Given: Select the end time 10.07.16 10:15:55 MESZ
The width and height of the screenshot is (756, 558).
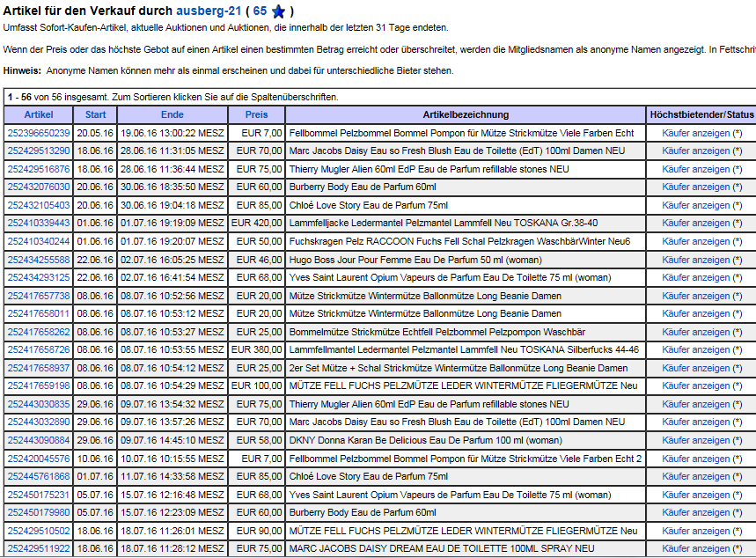Looking at the screenshot, I should point(172,459).
